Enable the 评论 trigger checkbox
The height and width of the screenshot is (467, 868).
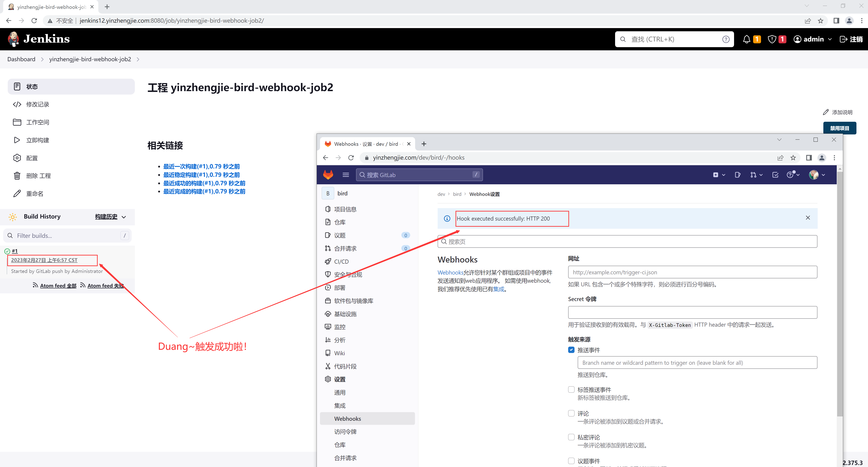pyautogui.click(x=571, y=413)
